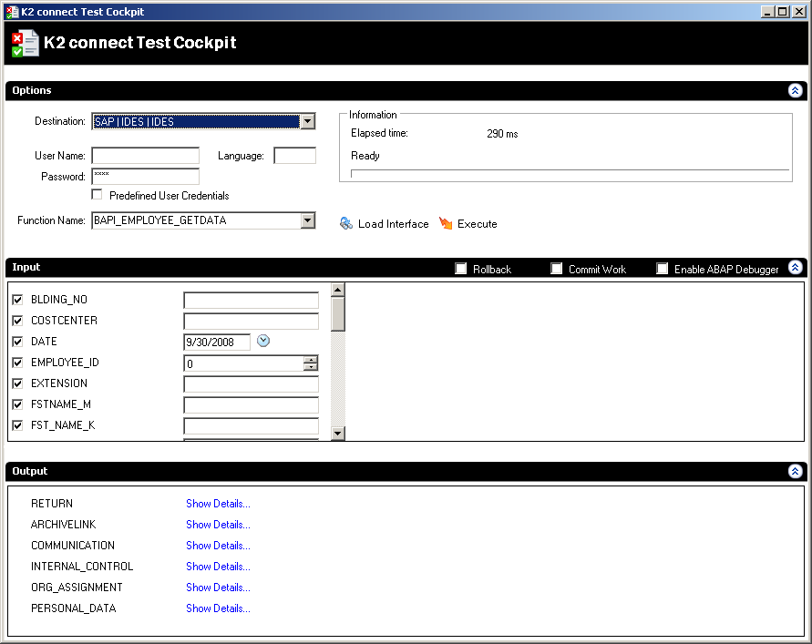Click the BLDING_NO value field
The width and height of the screenshot is (812, 644).
point(252,301)
